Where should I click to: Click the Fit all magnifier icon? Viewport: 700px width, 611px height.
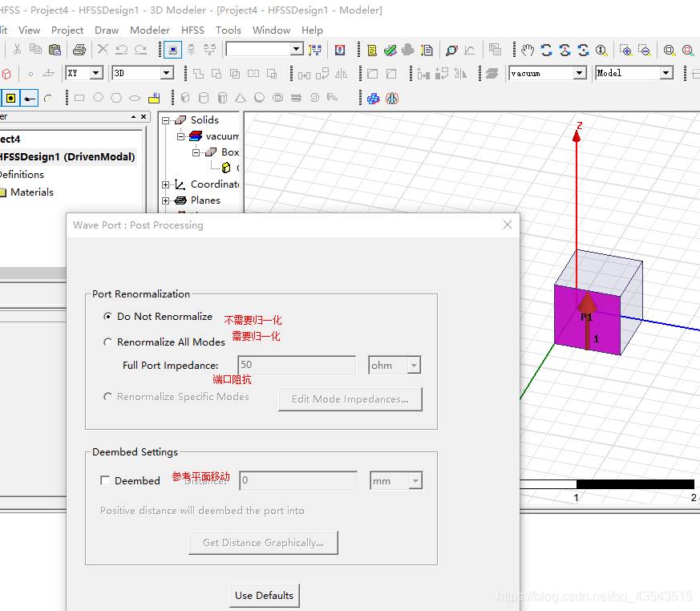click(x=670, y=50)
